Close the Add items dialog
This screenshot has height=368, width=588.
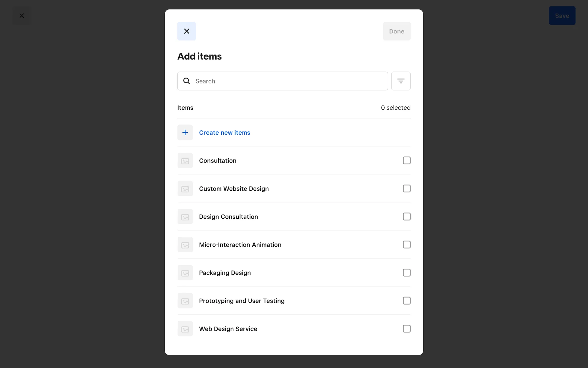point(187,31)
